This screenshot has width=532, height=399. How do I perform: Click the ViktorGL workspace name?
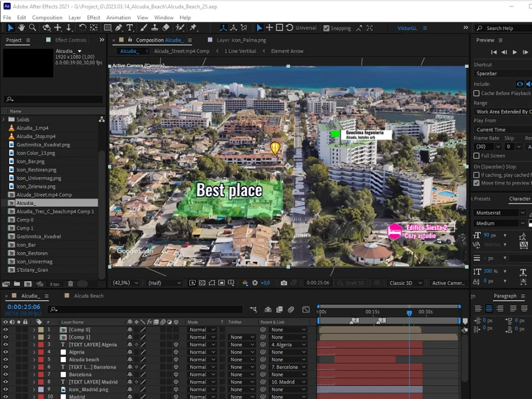click(x=407, y=28)
